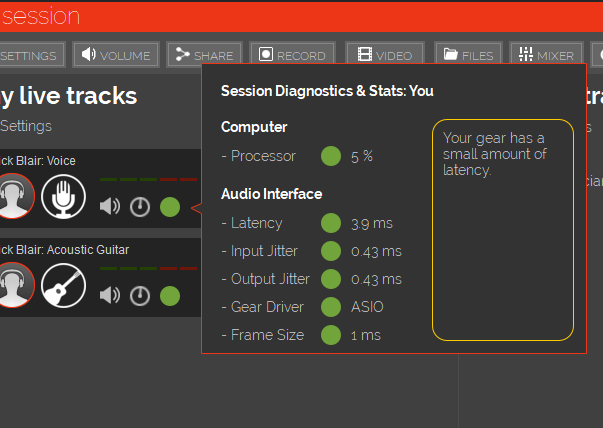Click the green Gear Driver indicator circle

(x=331, y=307)
